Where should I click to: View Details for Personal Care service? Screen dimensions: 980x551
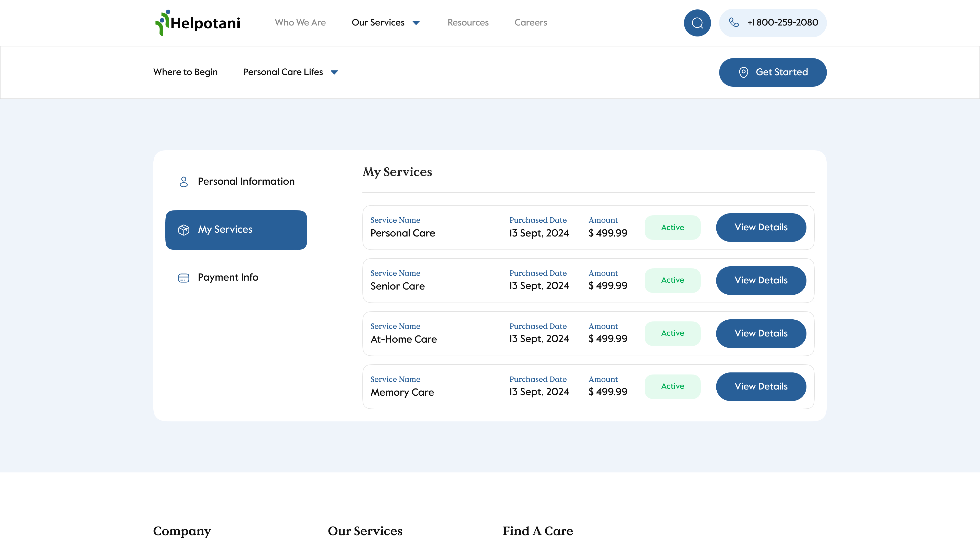click(x=761, y=227)
